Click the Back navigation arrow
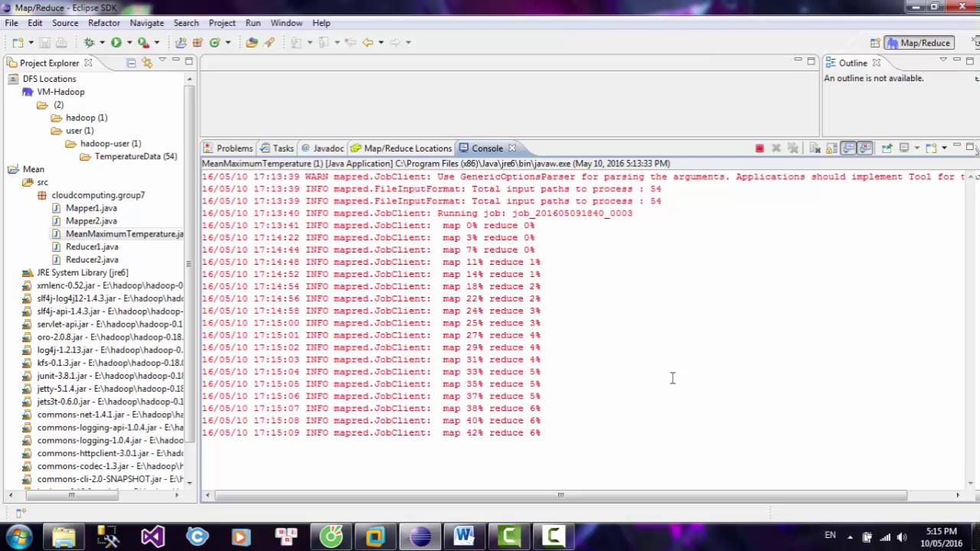Image resolution: width=980 pixels, height=551 pixels. point(367,43)
